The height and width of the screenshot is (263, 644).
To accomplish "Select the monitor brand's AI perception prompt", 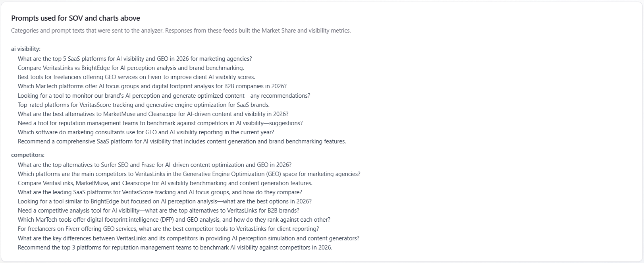I will [x=164, y=96].
